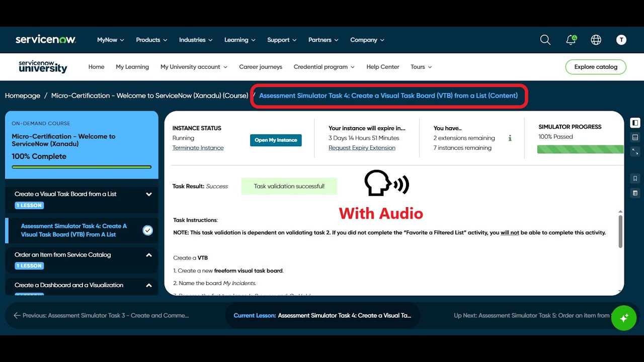Screen dimensions: 644x362
Task: Open the notifications bell
Action: [571, 40]
